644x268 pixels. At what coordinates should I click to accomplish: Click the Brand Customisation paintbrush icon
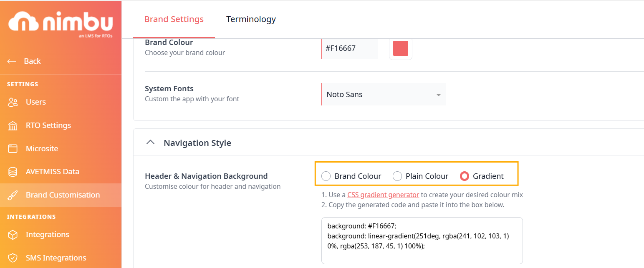click(13, 195)
